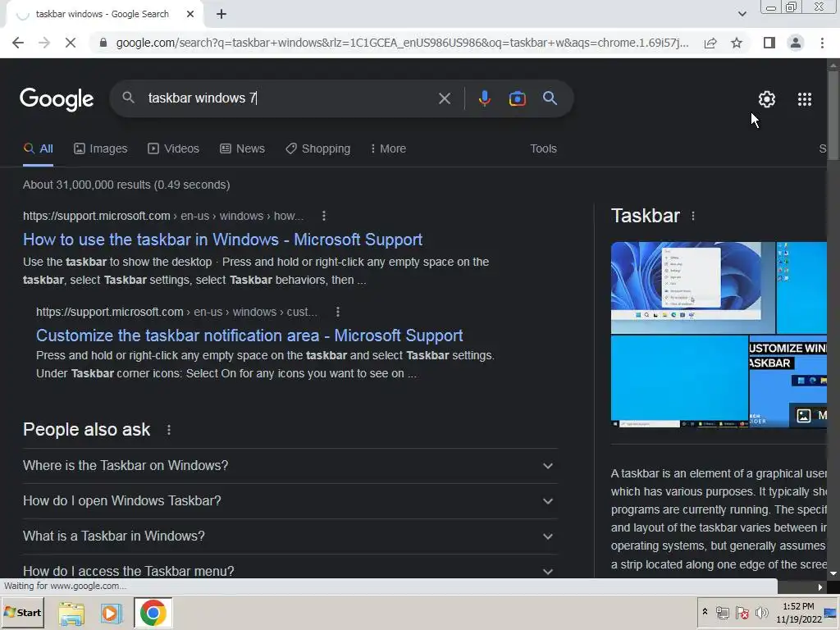Screen dimensions: 840x630
Task: Open the Chrome profile avatar
Action: point(796,43)
